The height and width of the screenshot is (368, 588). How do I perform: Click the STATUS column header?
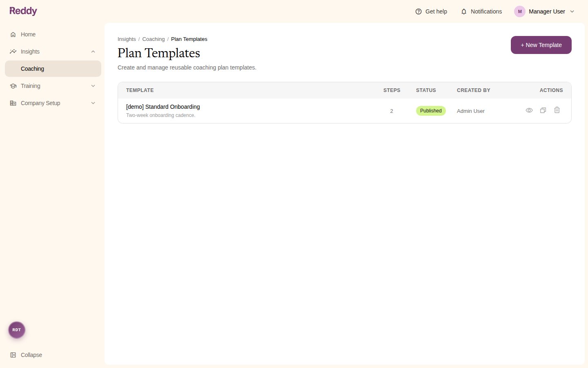(426, 90)
